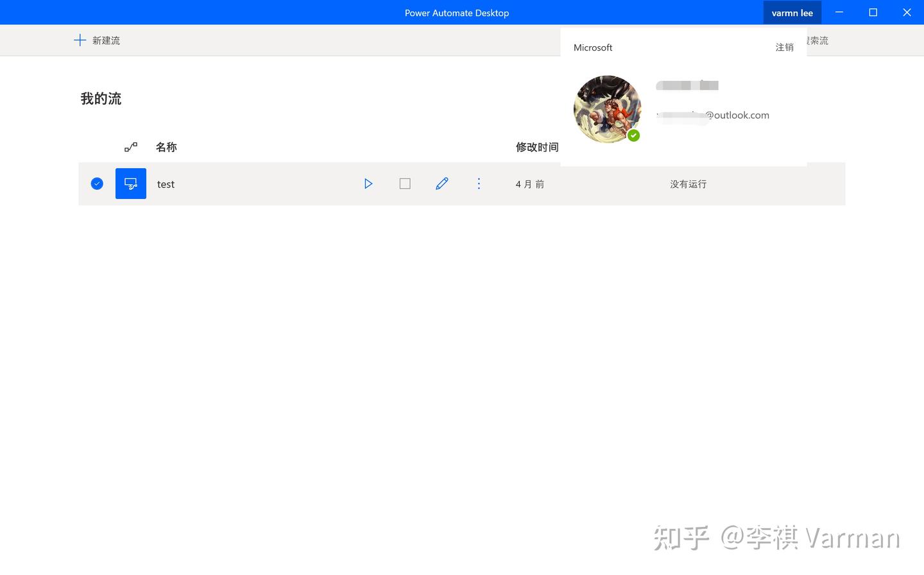Screen dimensions: 924x575
Task: Click the plus icon next to 新建流
Action: (x=80, y=40)
